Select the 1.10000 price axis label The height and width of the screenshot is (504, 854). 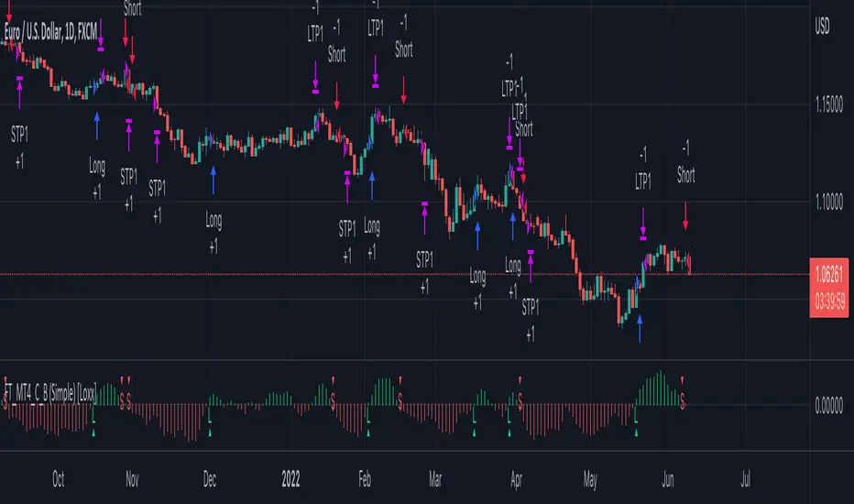click(x=828, y=203)
